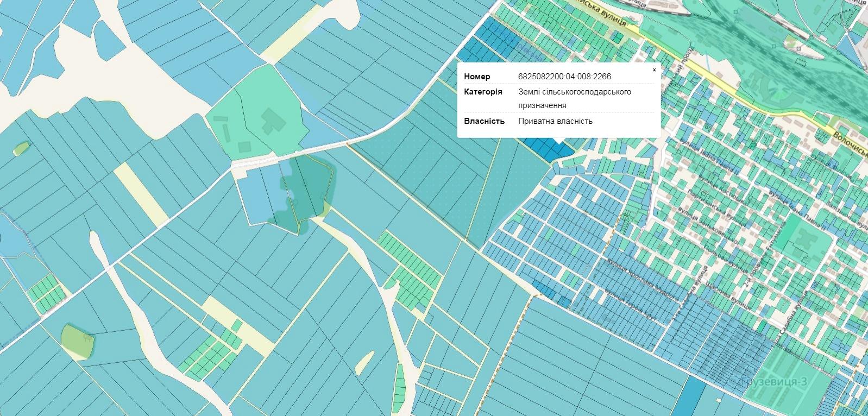Click the small green wooded patch with tree symbol
The image size is (868, 416).
pyautogui.click(x=78, y=341)
